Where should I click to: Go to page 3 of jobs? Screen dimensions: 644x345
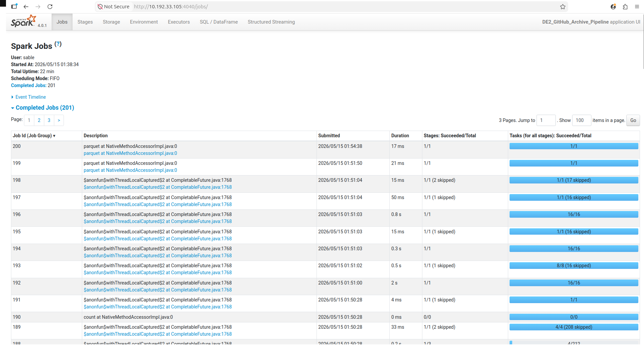[49, 120]
